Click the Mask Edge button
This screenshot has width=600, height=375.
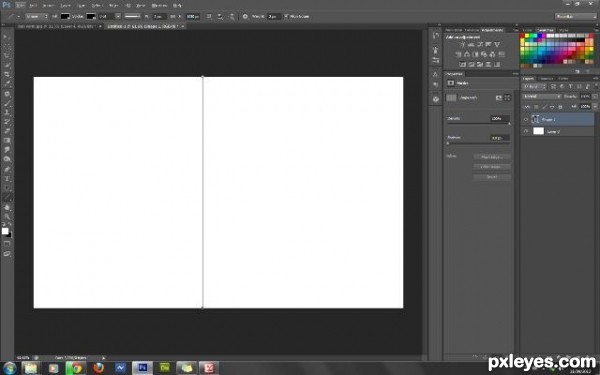pyautogui.click(x=492, y=157)
